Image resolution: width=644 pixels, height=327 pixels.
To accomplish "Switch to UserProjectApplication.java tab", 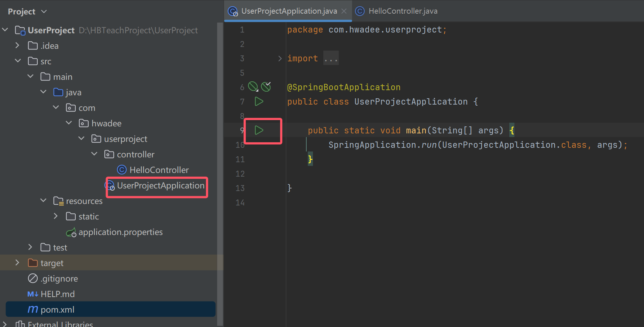I will click(289, 11).
